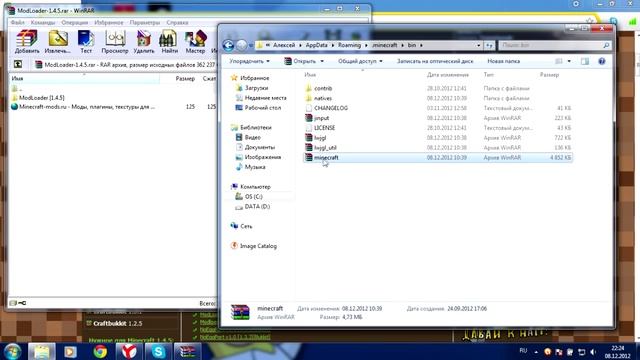Select Видео library in navigation pane
This screenshot has height=360, width=640.
(x=248, y=137)
